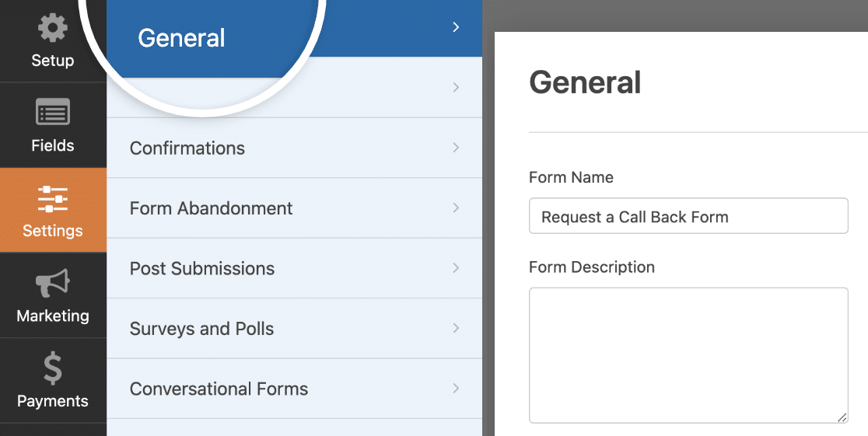Screen dimensions: 868x436
Task: Expand the General section chevron
Action: click(x=456, y=27)
